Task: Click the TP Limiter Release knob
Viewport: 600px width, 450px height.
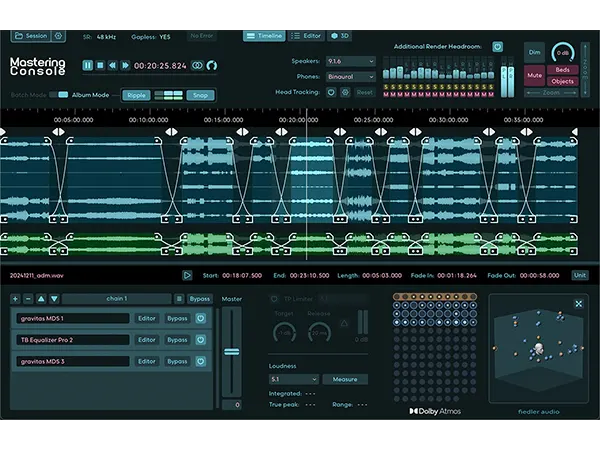Action: coord(319,332)
